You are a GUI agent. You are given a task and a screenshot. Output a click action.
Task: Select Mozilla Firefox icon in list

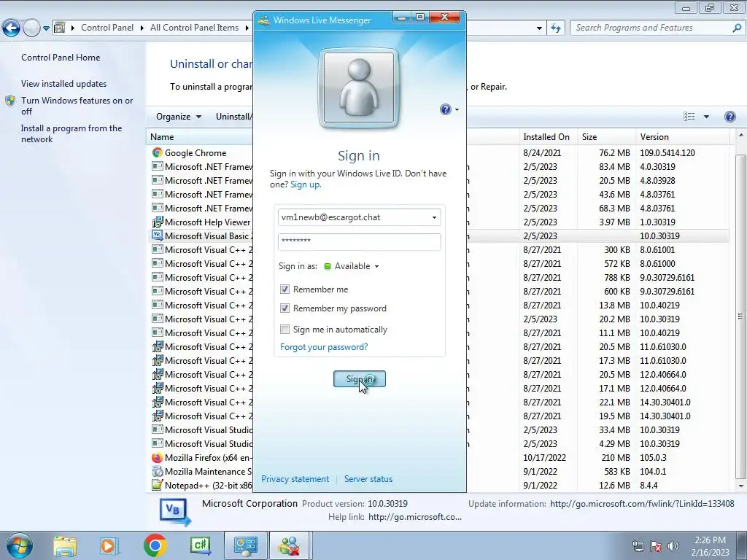pos(158,458)
